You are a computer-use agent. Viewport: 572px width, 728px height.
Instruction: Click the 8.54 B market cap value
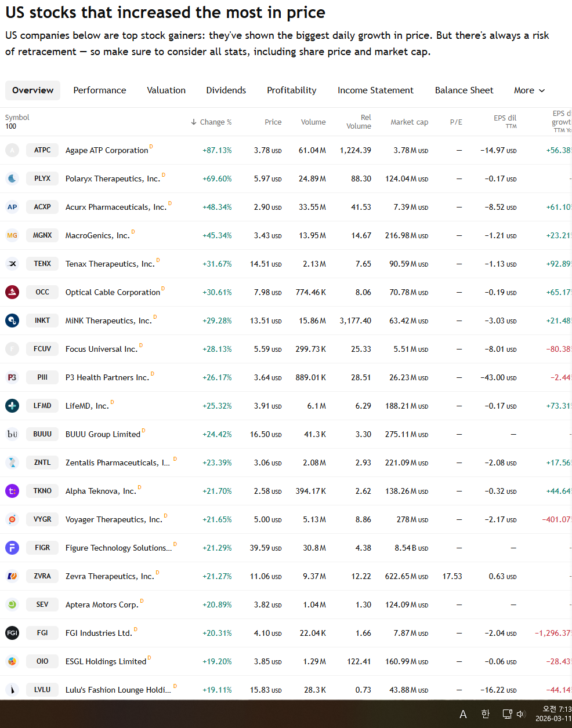point(411,548)
